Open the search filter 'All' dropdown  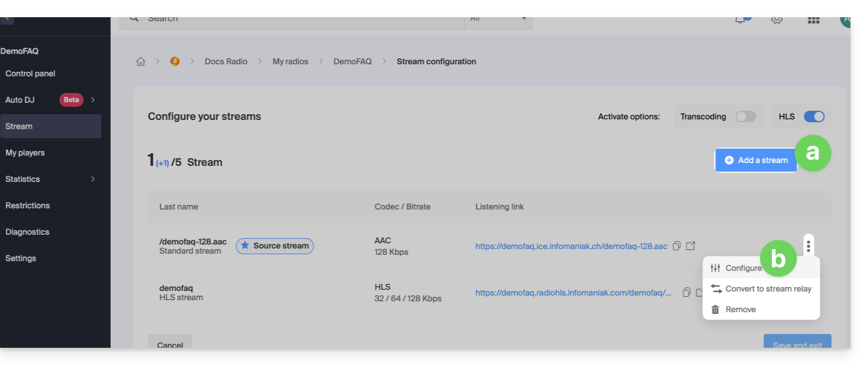coord(498,20)
